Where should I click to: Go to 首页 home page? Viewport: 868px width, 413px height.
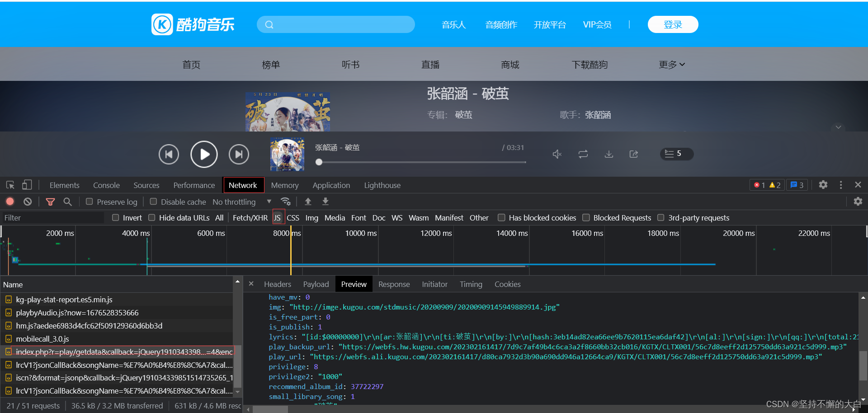coord(191,65)
